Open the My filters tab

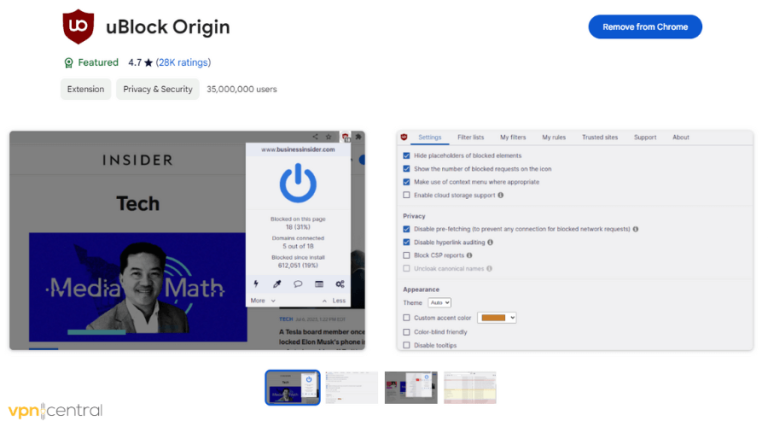coord(513,138)
